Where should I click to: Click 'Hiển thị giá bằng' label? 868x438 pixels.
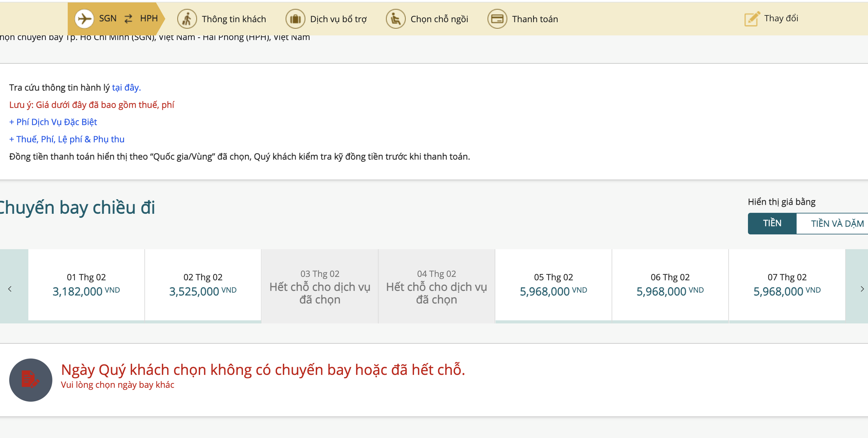(x=782, y=202)
